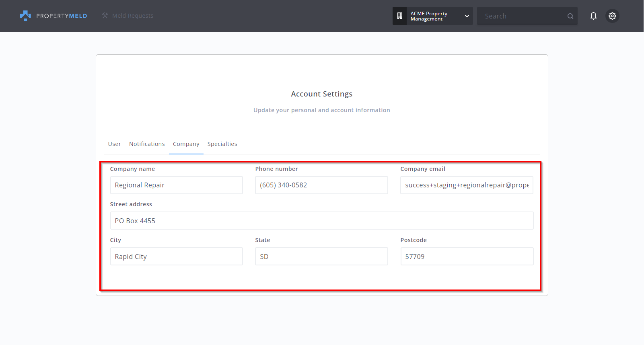Click the Company name label
Image resolution: width=644 pixels, height=345 pixels.
click(132, 169)
